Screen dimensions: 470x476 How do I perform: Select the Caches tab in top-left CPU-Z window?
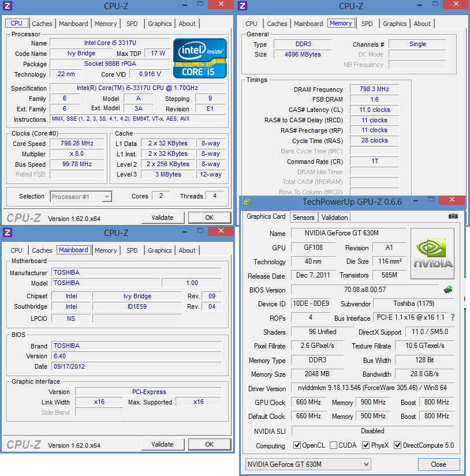coord(42,24)
